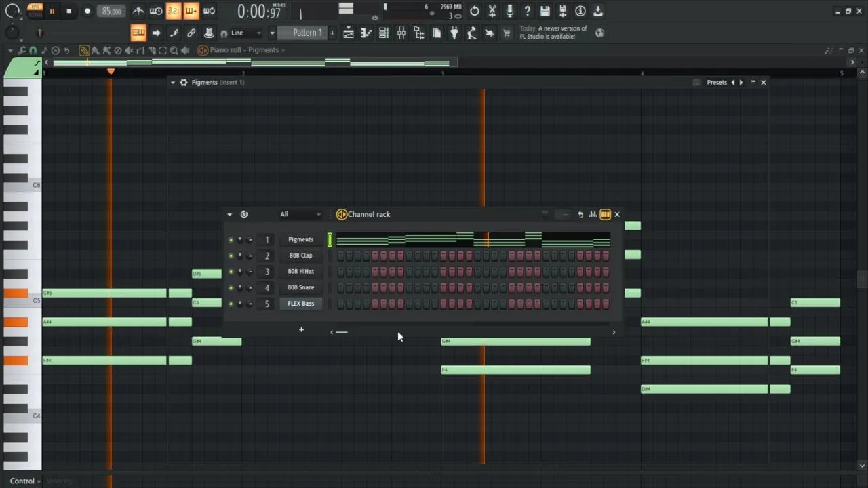Viewport: 868px width, 488px height.
Task: Adjust the 808 Clap channel volume knob
Action: click(249, 256)
